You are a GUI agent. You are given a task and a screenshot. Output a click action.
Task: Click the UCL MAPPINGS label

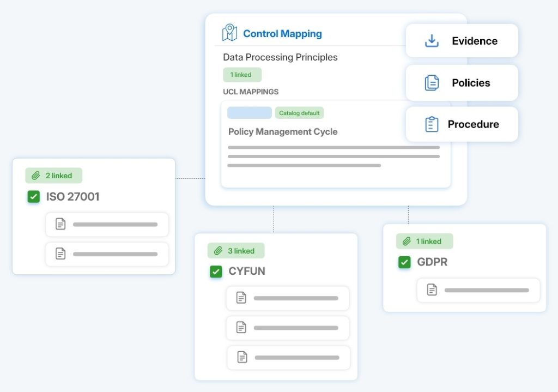point(251,92)
